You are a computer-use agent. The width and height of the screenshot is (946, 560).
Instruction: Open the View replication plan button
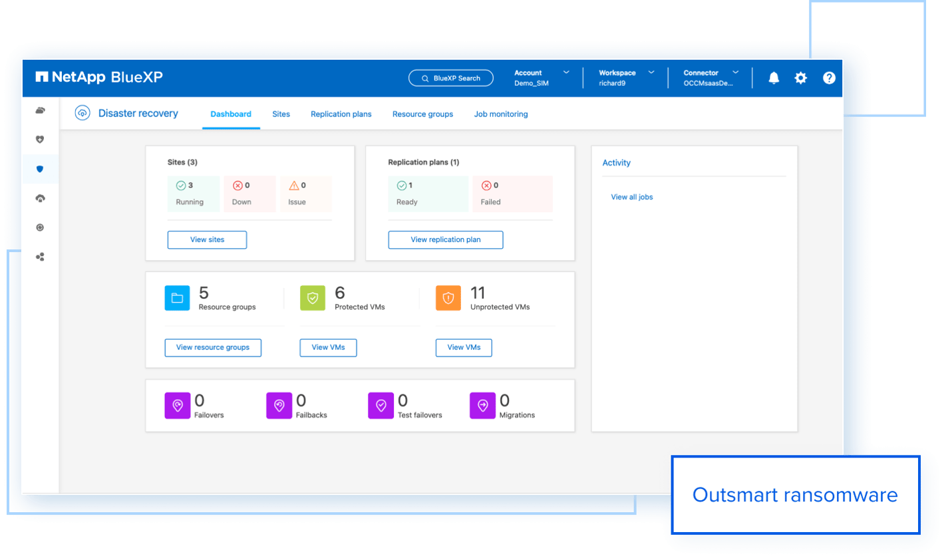pyautogui.click(x=445, y=239)
